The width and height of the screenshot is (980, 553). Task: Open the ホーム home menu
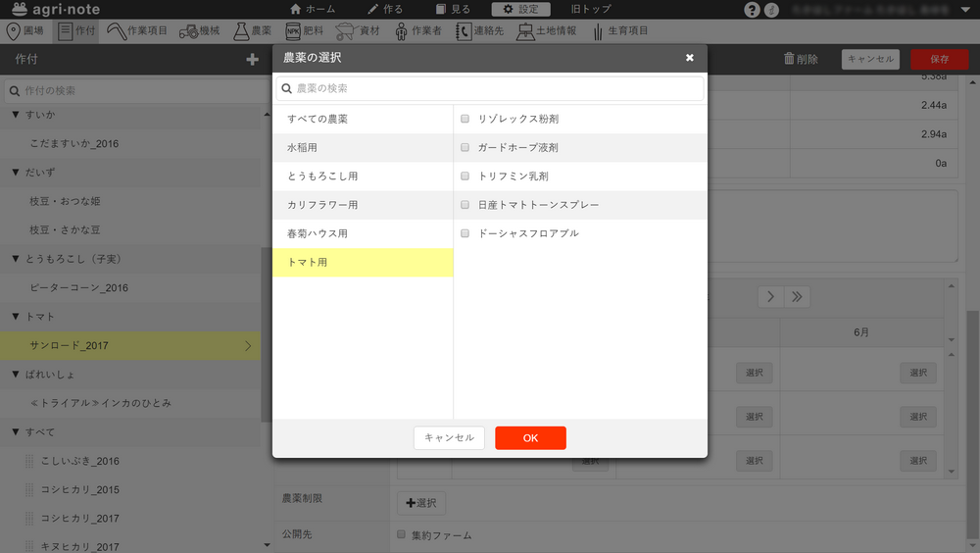pyautogui.click(x=313, y=9)
